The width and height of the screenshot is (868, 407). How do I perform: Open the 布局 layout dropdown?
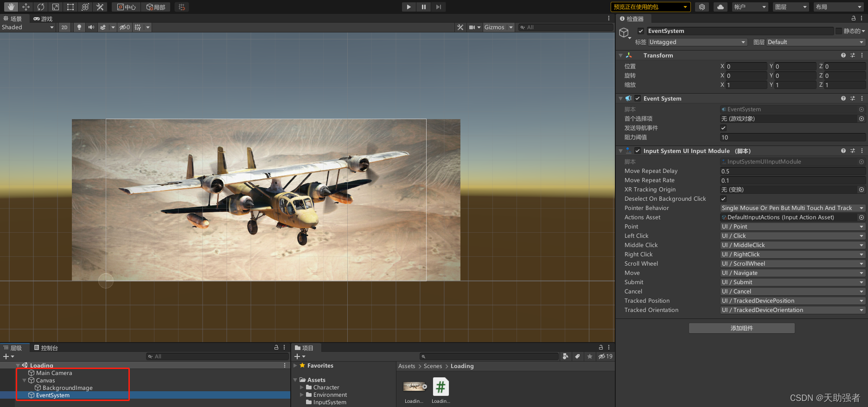[839, 7]
